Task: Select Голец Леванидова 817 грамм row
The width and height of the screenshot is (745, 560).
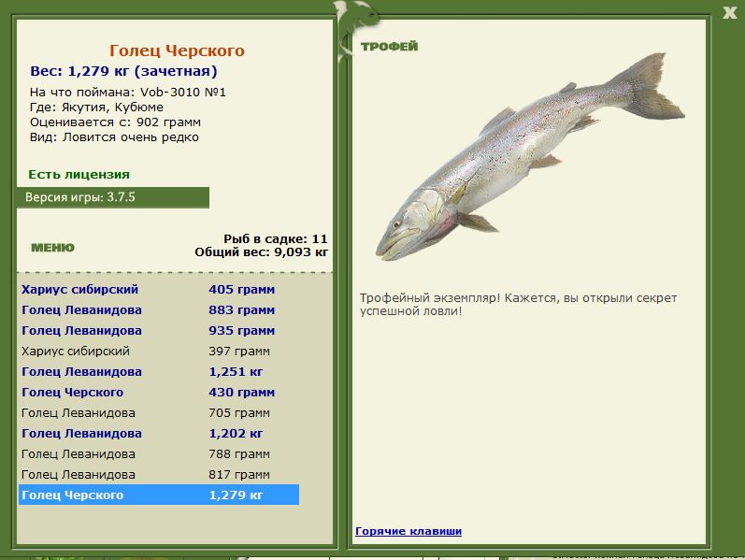Action: click(159, 474)
